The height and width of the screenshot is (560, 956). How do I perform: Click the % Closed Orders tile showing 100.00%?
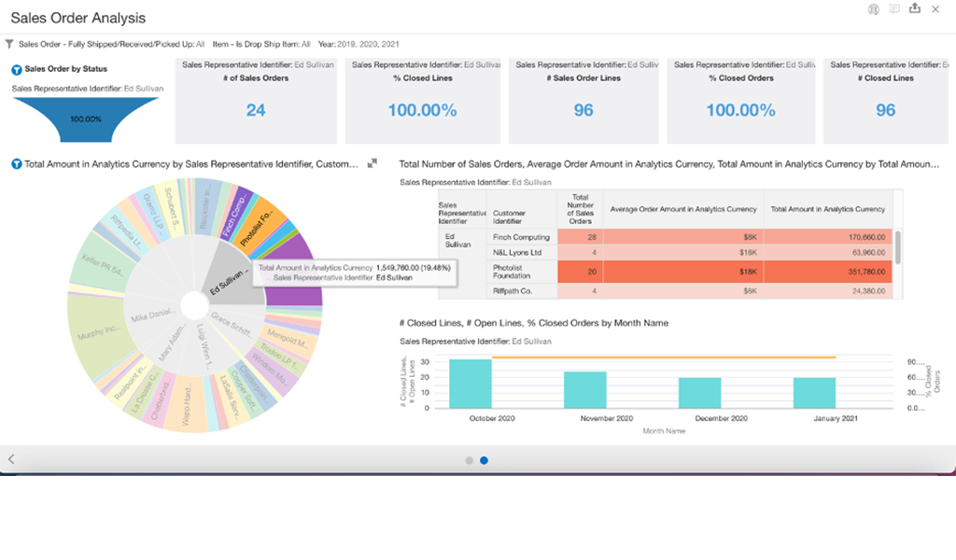[x=740, y=101]
